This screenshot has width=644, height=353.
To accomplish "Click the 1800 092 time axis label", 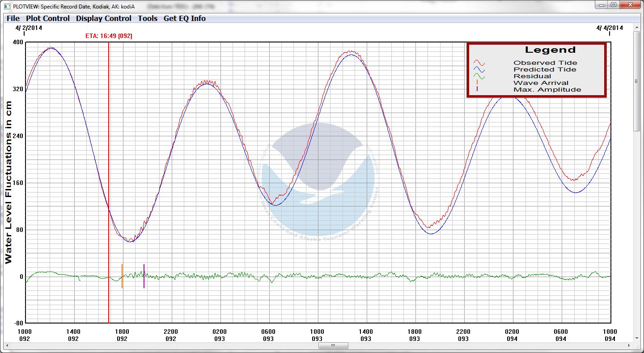I will click(122, 335).
